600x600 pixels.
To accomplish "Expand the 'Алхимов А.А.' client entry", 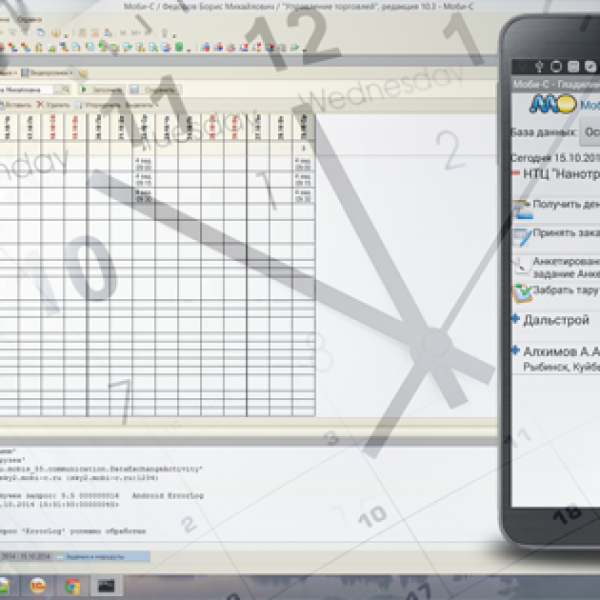I will pyautogui.click(x=515, y=350).
